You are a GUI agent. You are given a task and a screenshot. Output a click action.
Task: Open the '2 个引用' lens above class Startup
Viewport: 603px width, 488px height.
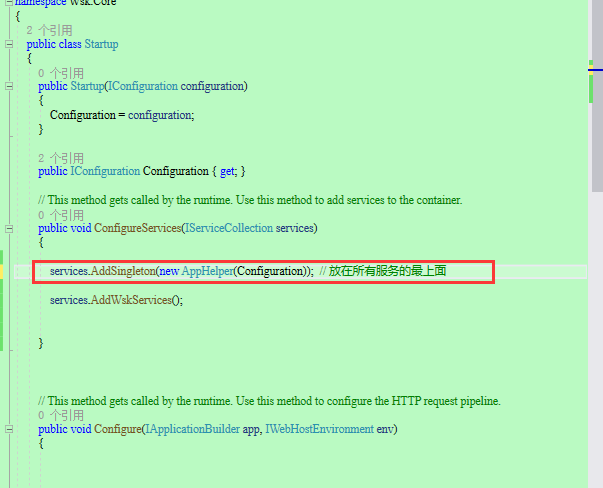pos(49,30)
